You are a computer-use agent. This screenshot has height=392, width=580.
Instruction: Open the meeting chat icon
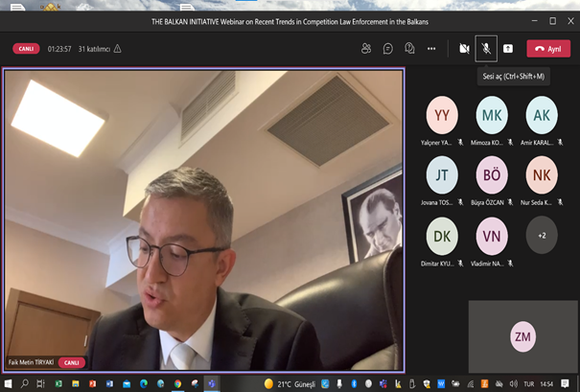[388, 48]
